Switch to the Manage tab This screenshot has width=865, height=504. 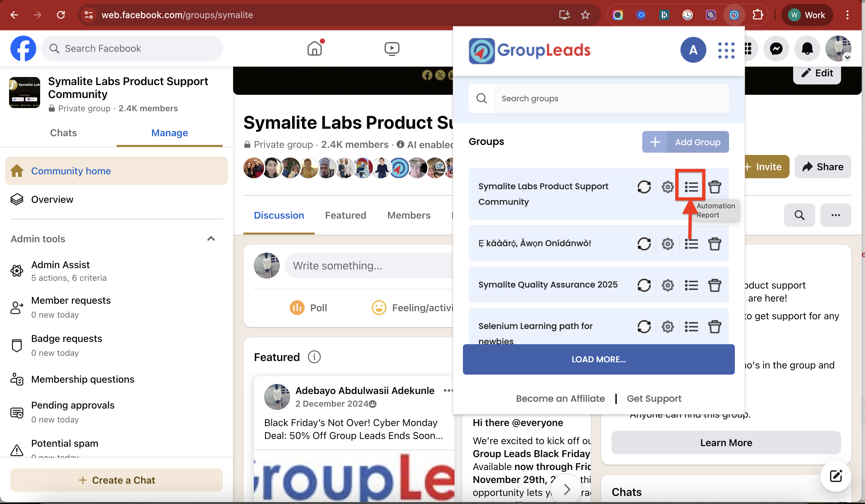pyautogui.click(x=169, y=133)
